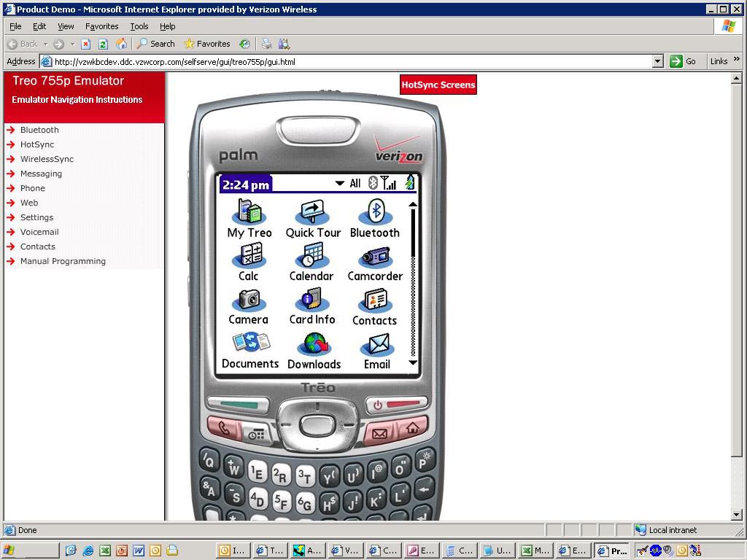Image resolution: width=747 pixels, height=560 pixels.
Task: Click the browser Stop toolbar icon
Action: click(86, 44)
